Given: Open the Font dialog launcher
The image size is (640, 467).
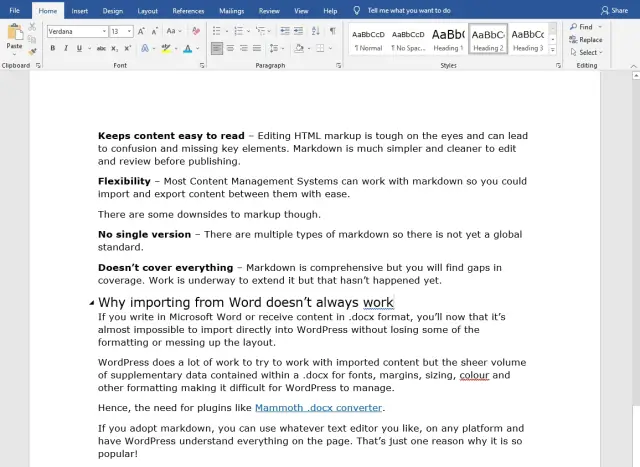Looking at the screenshot, I should 202,65.
